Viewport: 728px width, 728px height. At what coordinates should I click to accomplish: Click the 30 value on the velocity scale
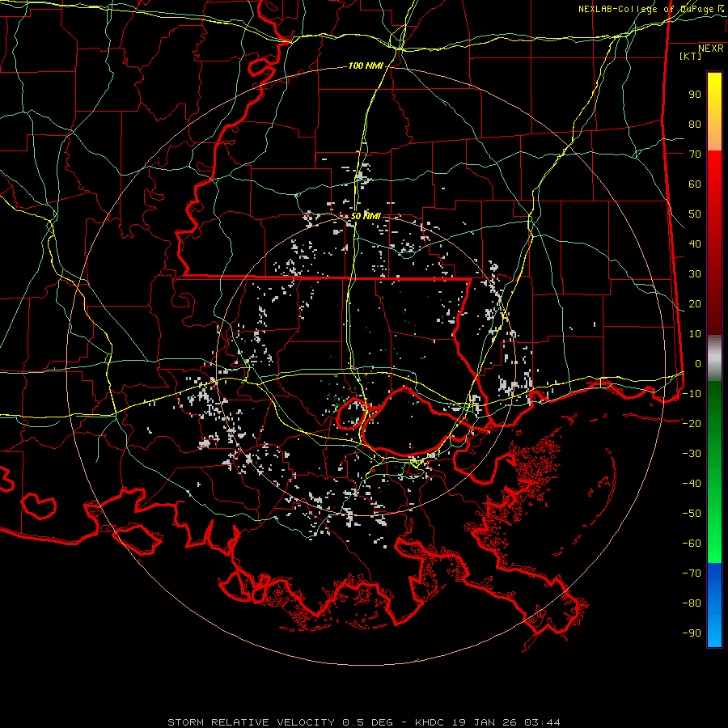coord(695,274)
